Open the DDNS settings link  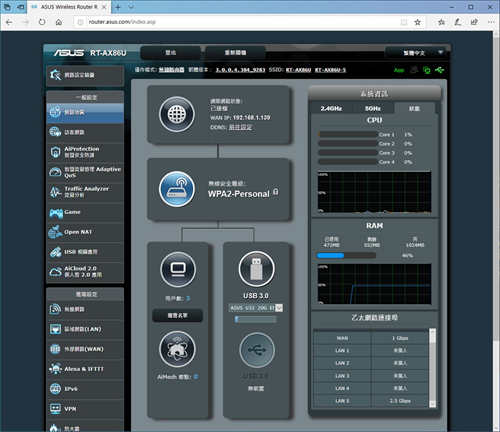[x=240, y=127]
